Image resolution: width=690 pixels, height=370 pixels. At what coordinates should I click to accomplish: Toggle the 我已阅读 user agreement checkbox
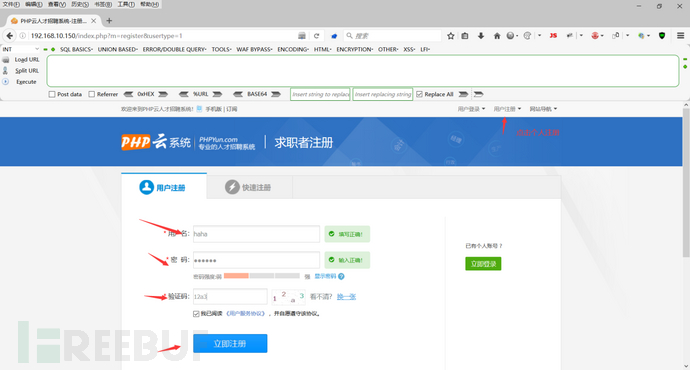click(196, 314)
